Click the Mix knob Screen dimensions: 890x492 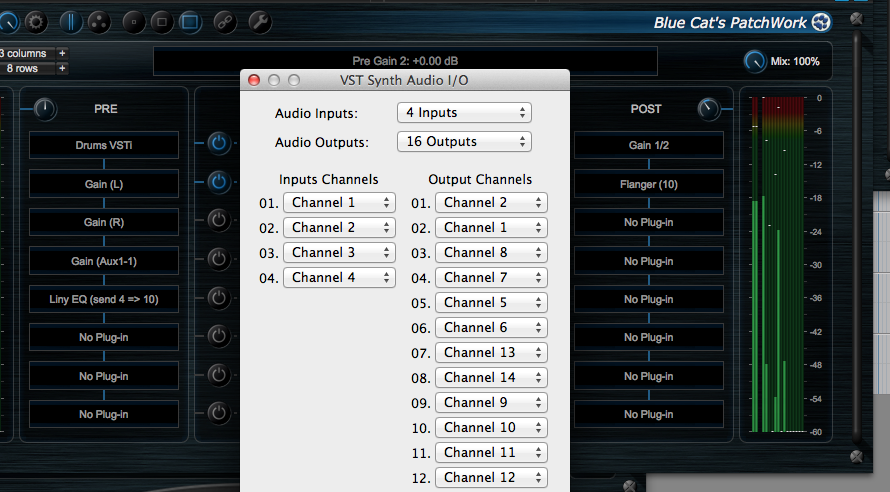pos(755,61)
